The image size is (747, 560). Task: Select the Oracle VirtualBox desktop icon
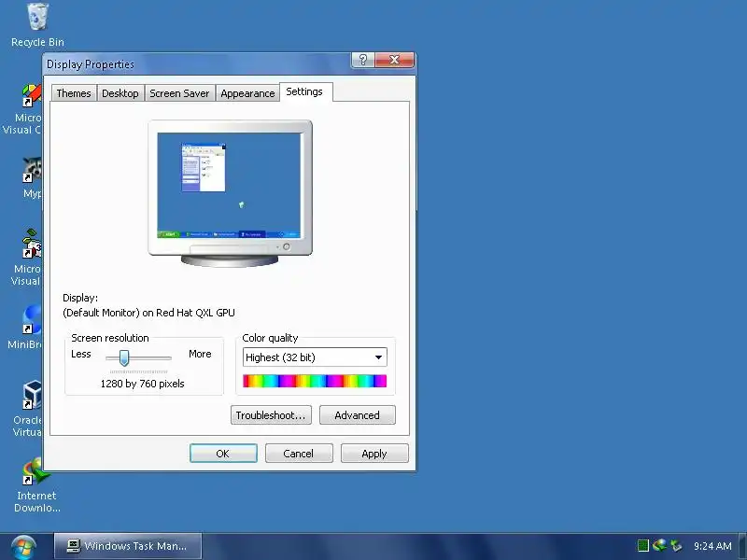[x=30, y=409]
